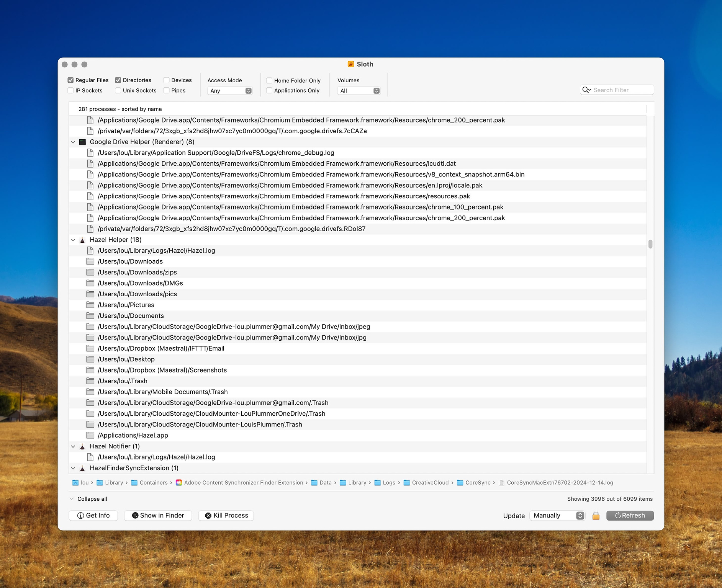Collapse the HazelFinderSyncExtension (1) group
This screenshot has width=722, height=588.
pos(73,468)
